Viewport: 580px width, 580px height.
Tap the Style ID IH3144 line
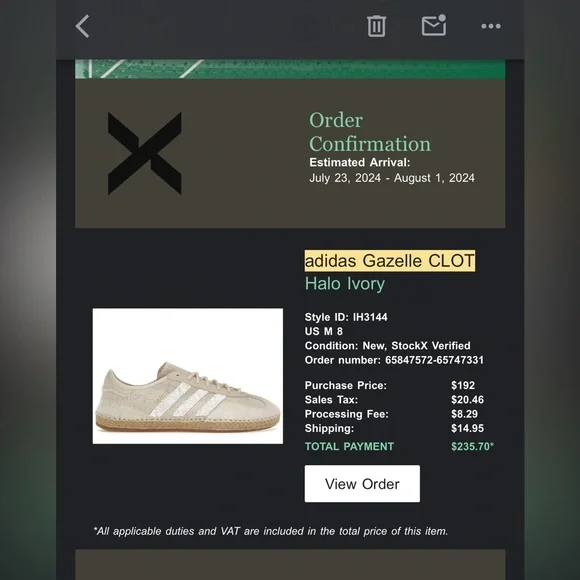pyautogui.click(x=346, y=317)
